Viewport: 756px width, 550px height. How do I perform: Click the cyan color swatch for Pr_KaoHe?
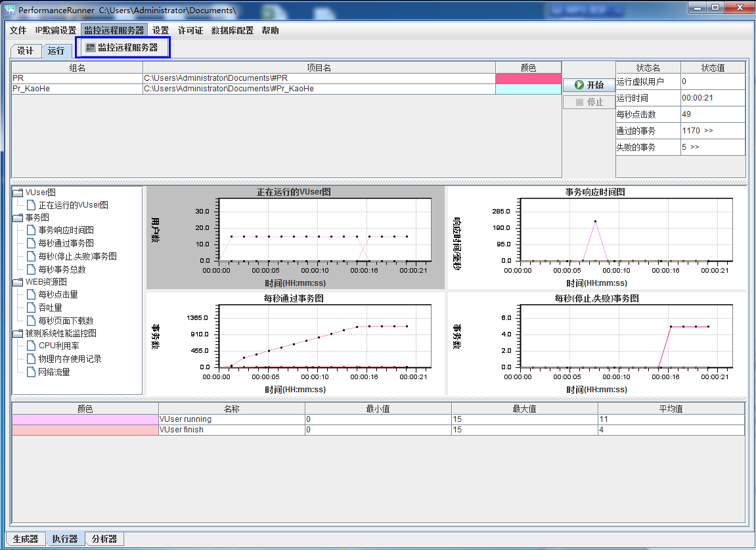(x=528, y=89)
